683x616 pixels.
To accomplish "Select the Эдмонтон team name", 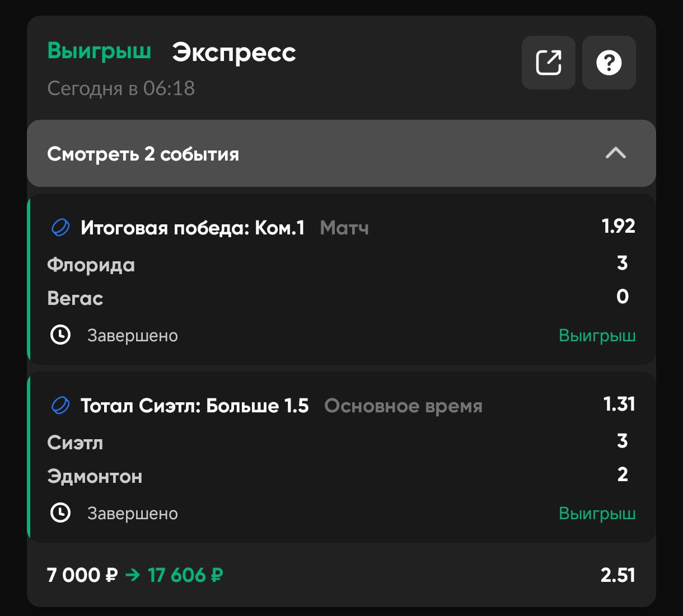I will pyautogui.click(x=95, y=476).
